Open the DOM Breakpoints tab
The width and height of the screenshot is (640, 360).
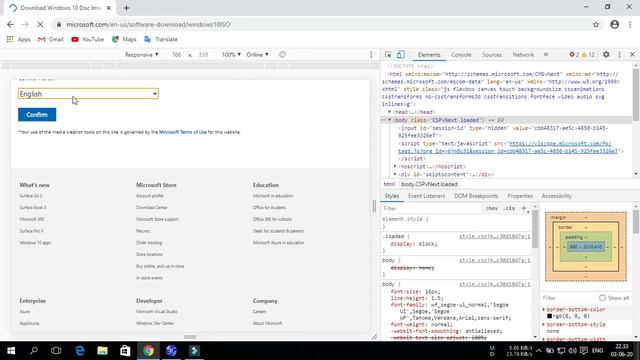click(476, 196)
